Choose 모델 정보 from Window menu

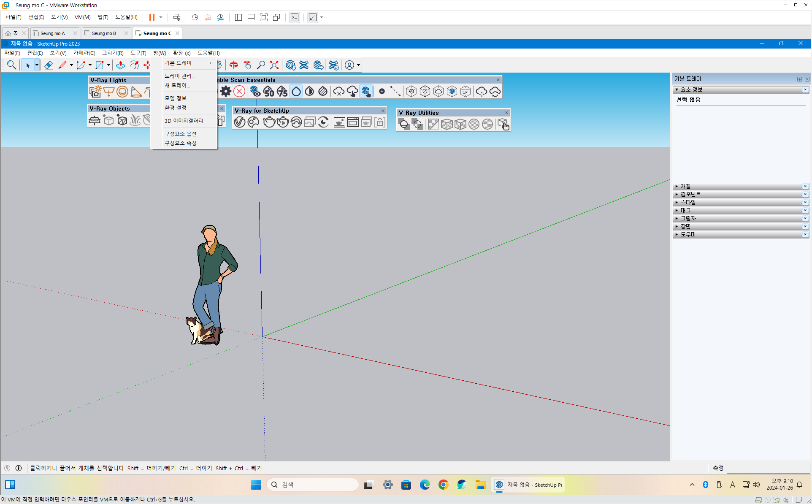(x=176, y=98)
